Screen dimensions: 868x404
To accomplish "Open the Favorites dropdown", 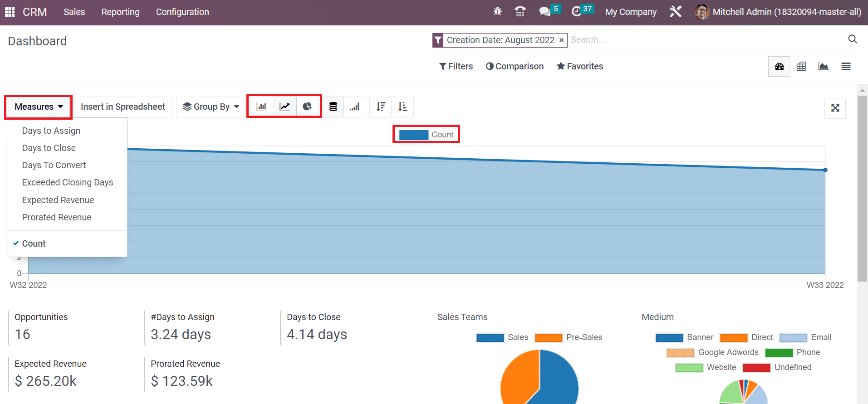I will 580,66.
